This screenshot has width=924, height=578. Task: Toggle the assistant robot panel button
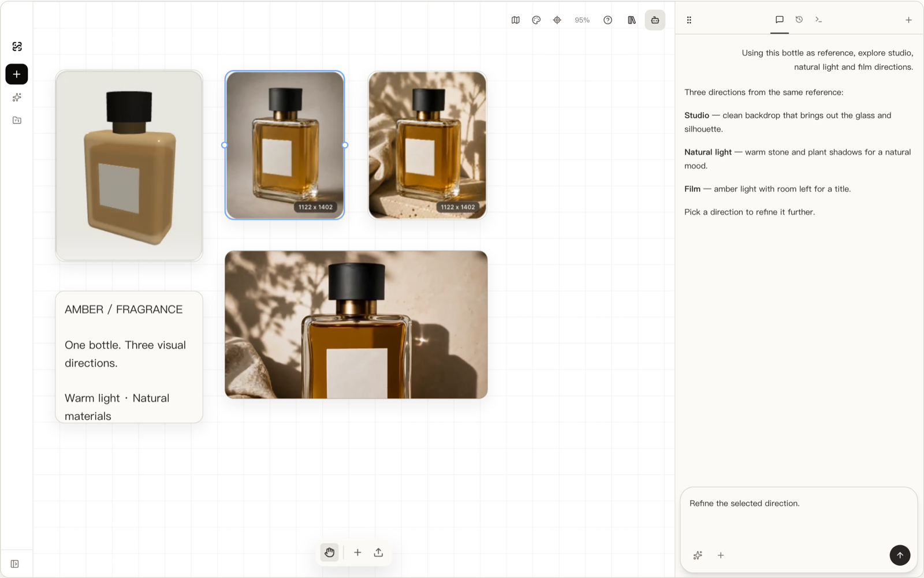click(655, 20)
